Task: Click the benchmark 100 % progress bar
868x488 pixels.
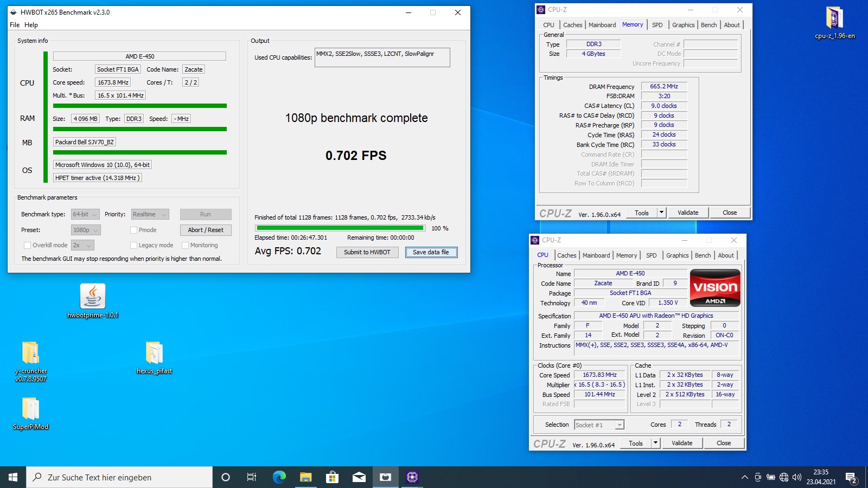Action: click(340, 228)
